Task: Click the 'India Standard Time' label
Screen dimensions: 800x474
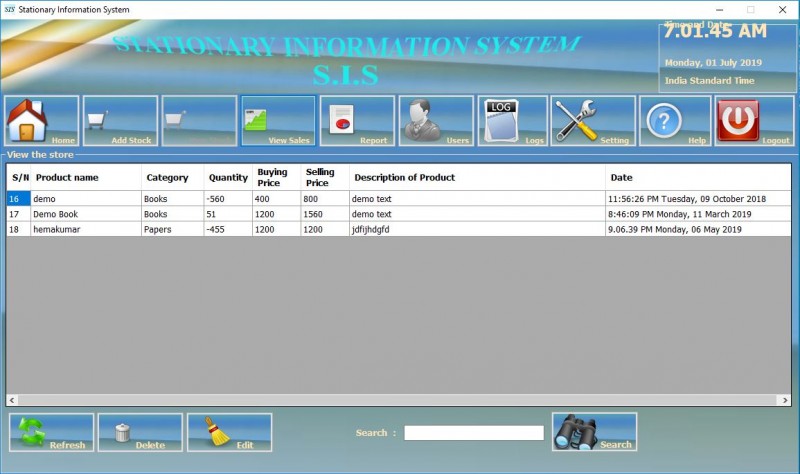Action: point(709,81)
